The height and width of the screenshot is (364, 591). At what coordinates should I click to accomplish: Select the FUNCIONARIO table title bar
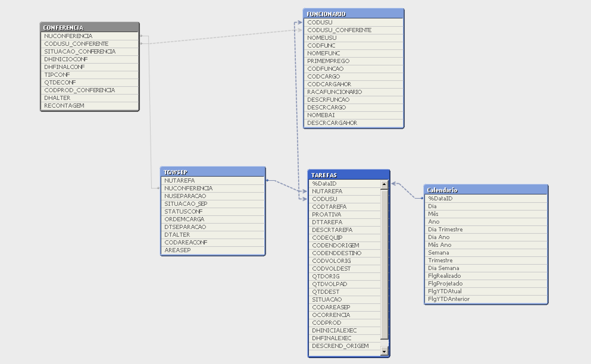point(353,14)
